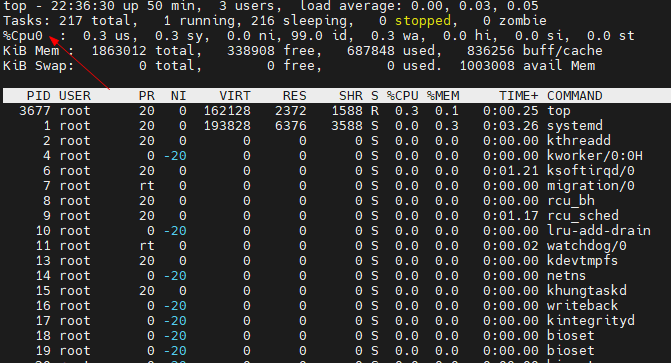The width and height of the screenshot is (671, 363).
Task: Click the kdevtmpfs command name
Action: [583, 260]
